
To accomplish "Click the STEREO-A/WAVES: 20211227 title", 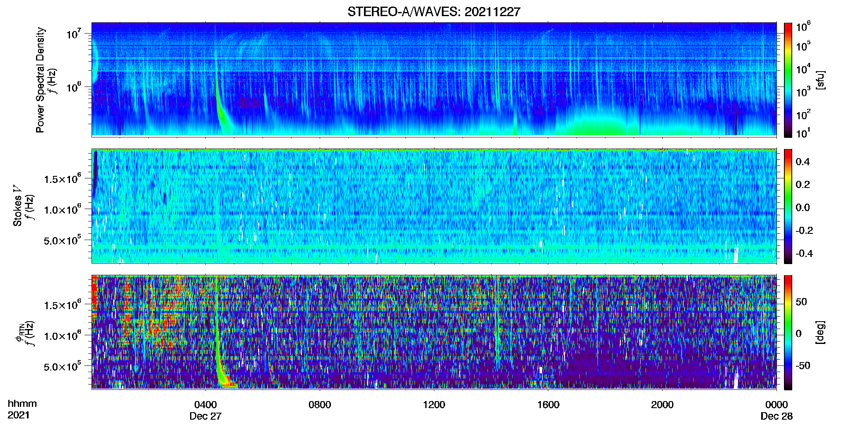I will point(434,12).
